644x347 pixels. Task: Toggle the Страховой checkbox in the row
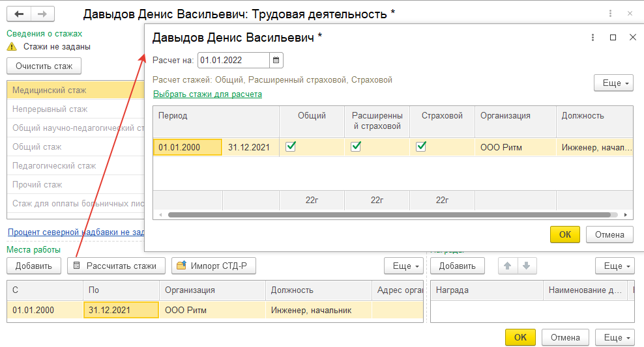[421, 147]
